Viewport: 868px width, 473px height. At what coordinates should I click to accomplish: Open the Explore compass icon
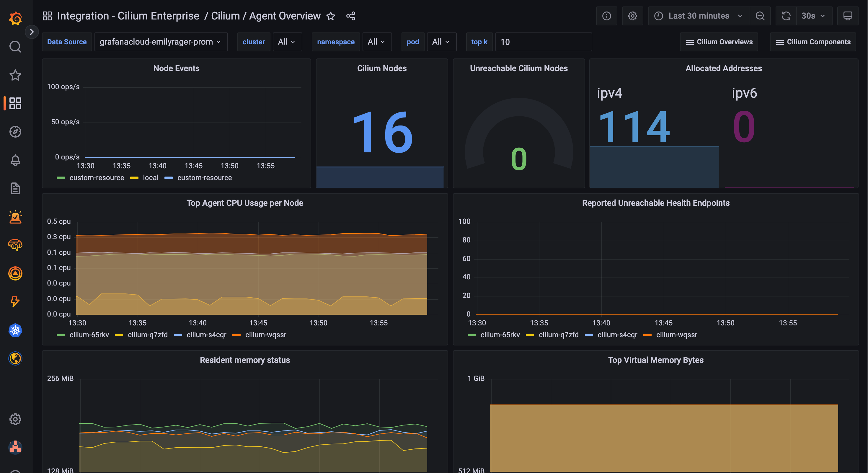click(15, 132)
